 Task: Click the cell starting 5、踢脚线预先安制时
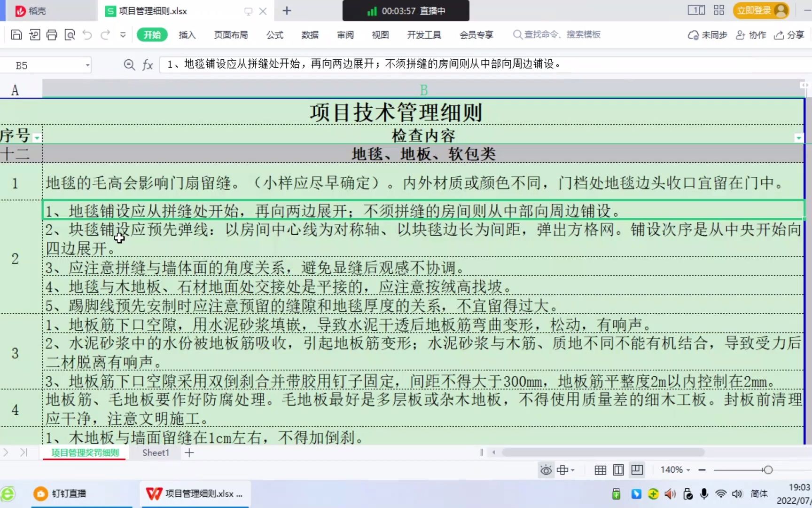(x=423, y=305)
